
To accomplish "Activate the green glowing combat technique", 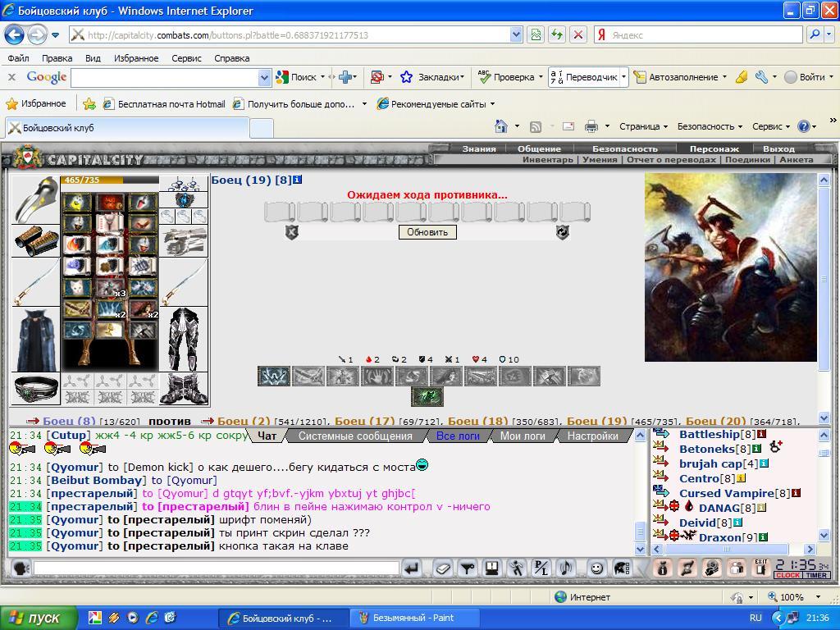I will 427,397.
